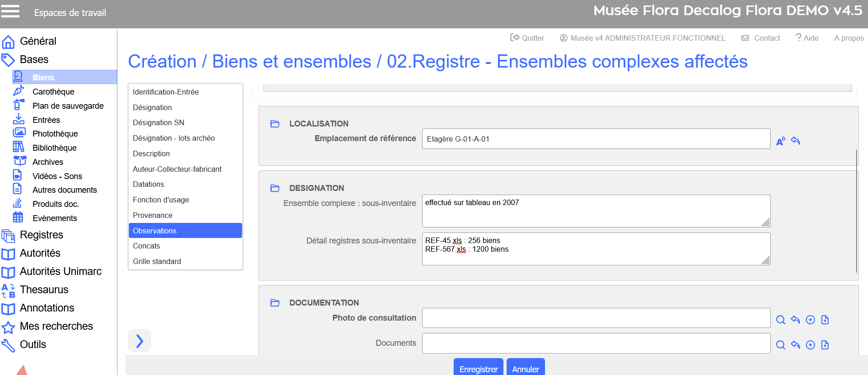Click the undo arrow beside Emplacement de référence

coord(795,141)
